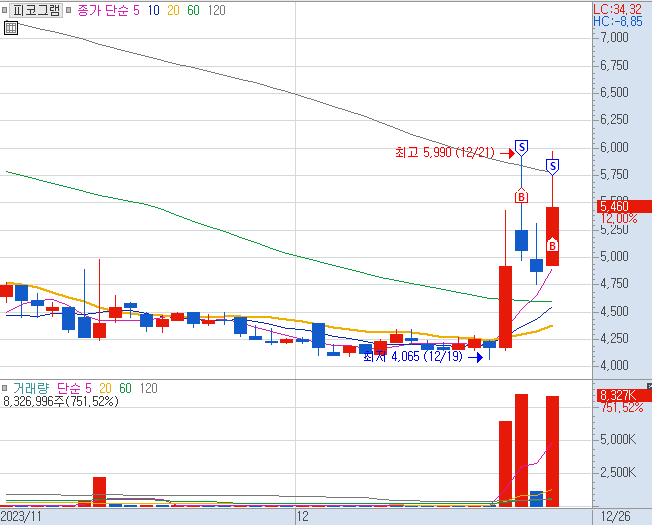
Task: Click the 5,000 price axis label
Action: tap(614, 256)
